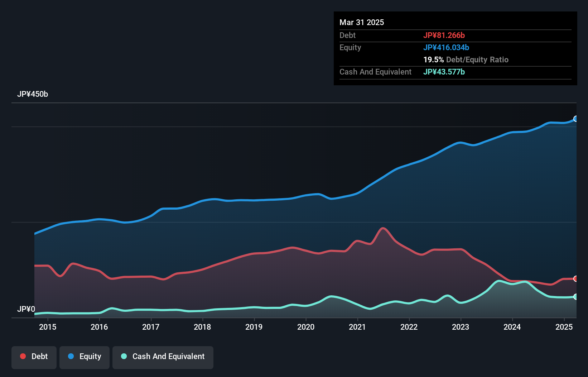Click the 2023 x-axis label
The image size is (588, 377).
(461, 327)
